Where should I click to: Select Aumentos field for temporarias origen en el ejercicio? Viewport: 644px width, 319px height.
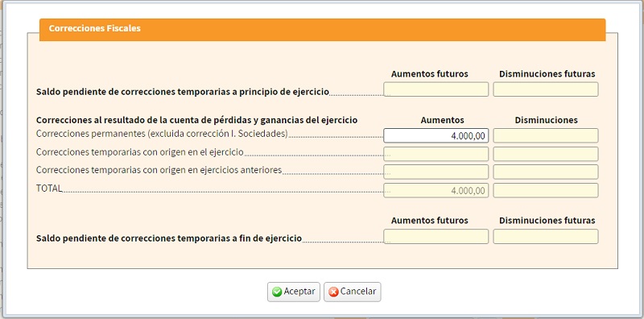coord(436,154)
